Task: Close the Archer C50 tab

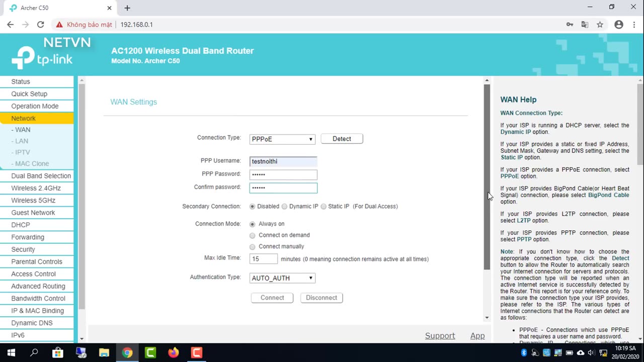Action: pos(109,8)
